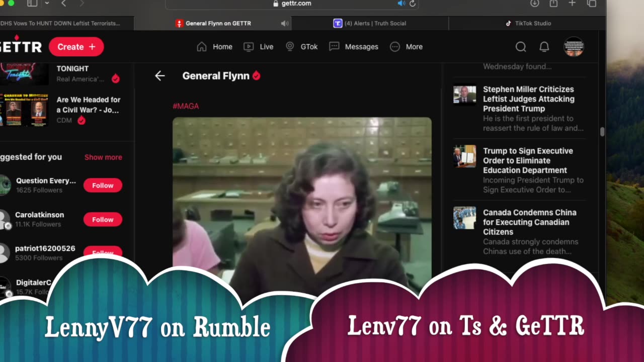The width and height of the screenshot is (644, 362).
Task: Open the Safari sidebar dropdown chevron
Action: 47,4
